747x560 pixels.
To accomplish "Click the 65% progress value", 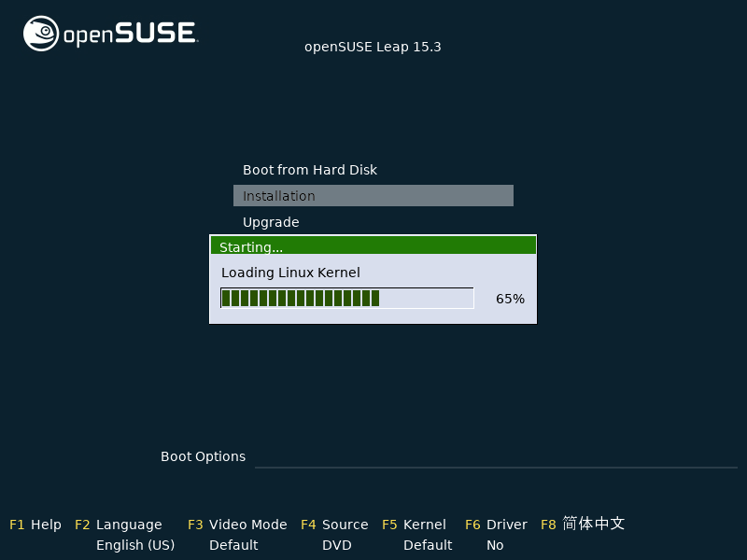I will tap(510, 299).
